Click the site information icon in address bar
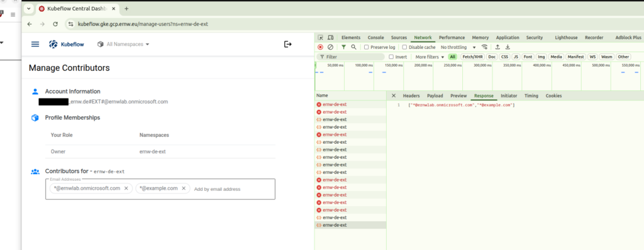 point(71,24)
